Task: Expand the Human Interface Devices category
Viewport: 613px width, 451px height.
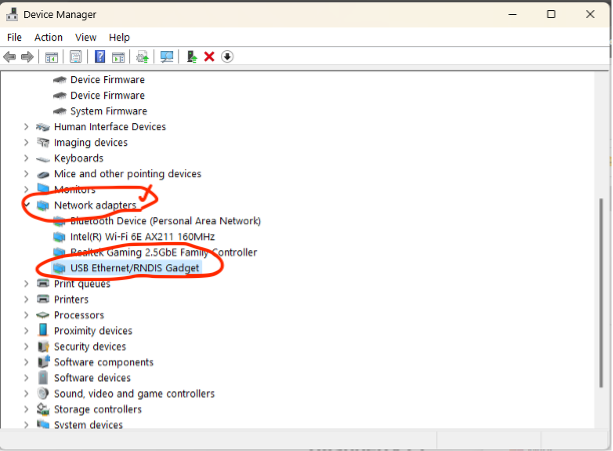Action: (26, 127)
